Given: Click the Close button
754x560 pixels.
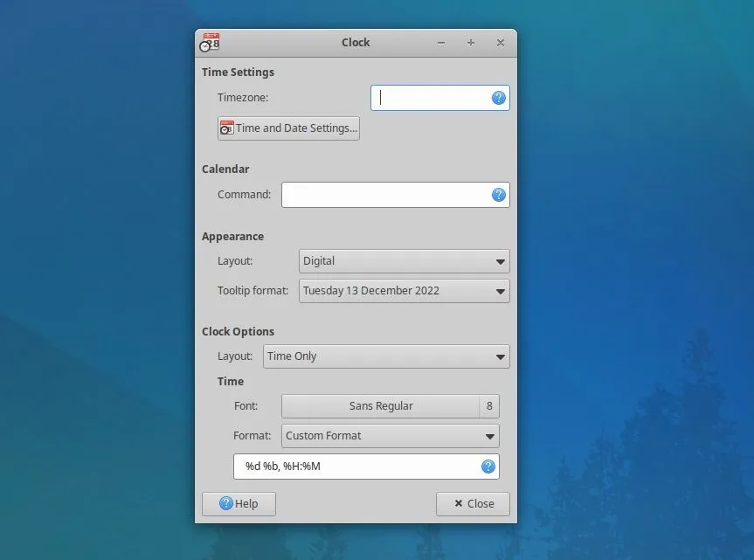Looking at the screenshot, I should tap(473, 503).
